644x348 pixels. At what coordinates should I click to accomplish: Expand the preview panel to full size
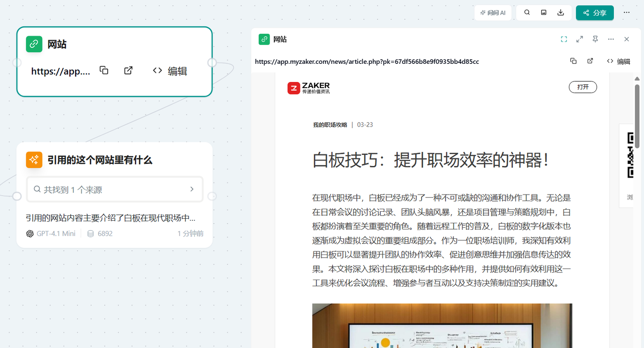pyautogui.click(x=580, y=39)
